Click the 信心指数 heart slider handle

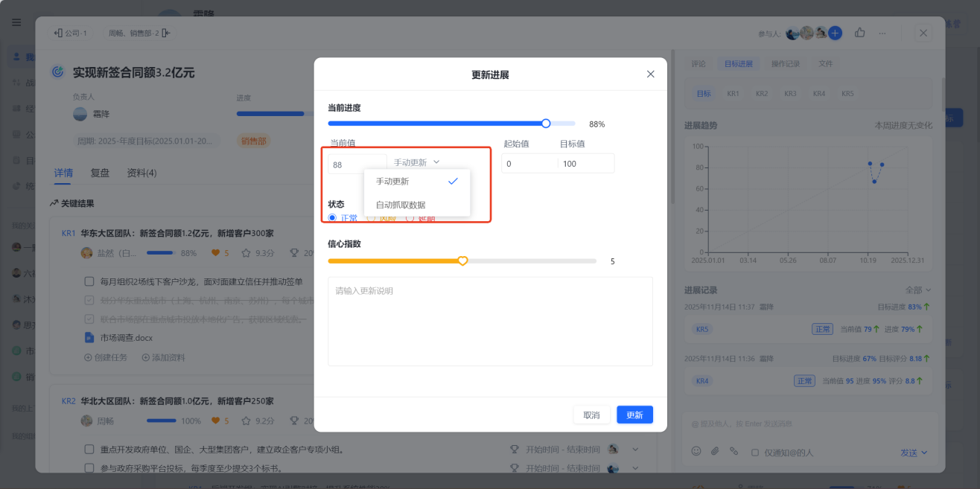(462, 261)
